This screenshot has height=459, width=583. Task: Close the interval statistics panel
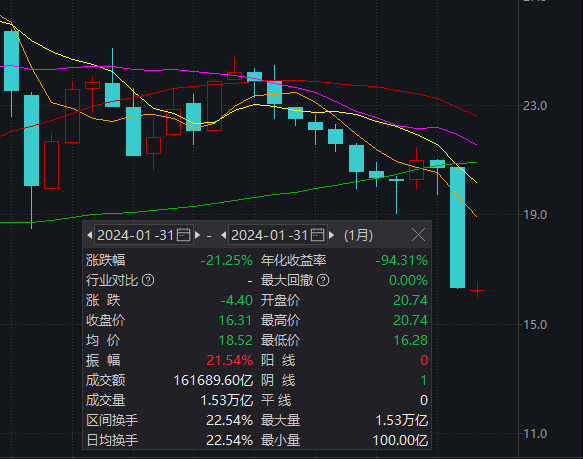pyautogui.click(x=418, y=235)
